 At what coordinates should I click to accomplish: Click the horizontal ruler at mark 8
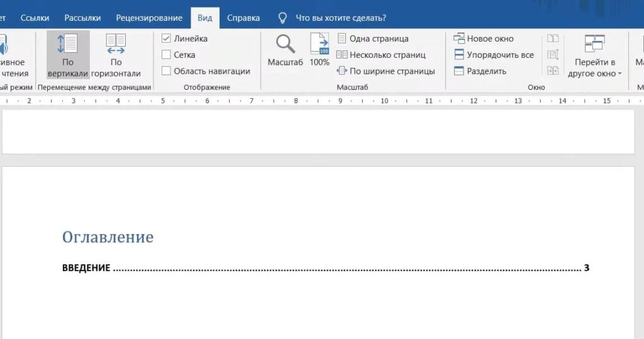click(296, 101)
